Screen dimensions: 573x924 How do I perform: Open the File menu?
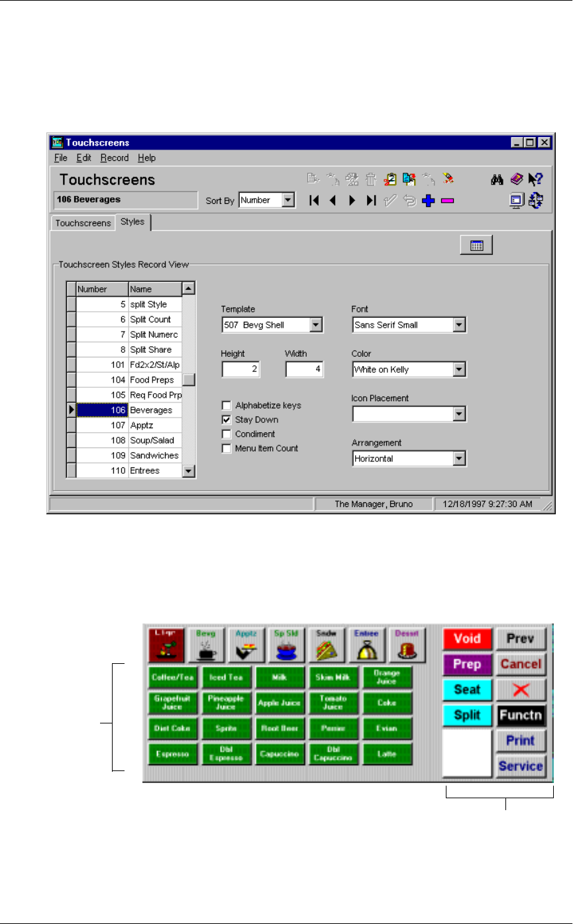coord(60,158)
